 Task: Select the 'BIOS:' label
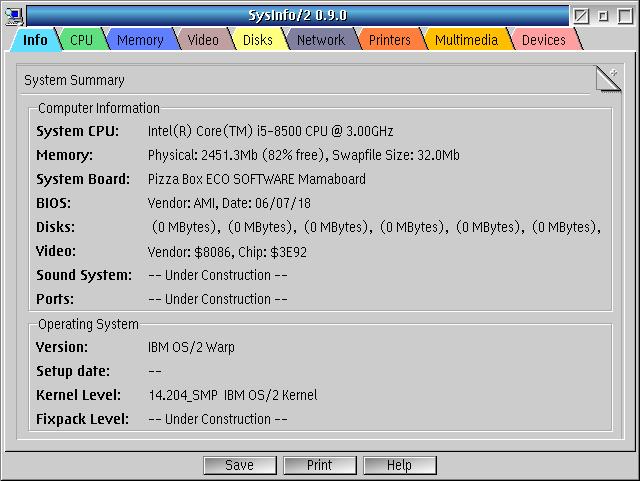[x=53, y=203]
